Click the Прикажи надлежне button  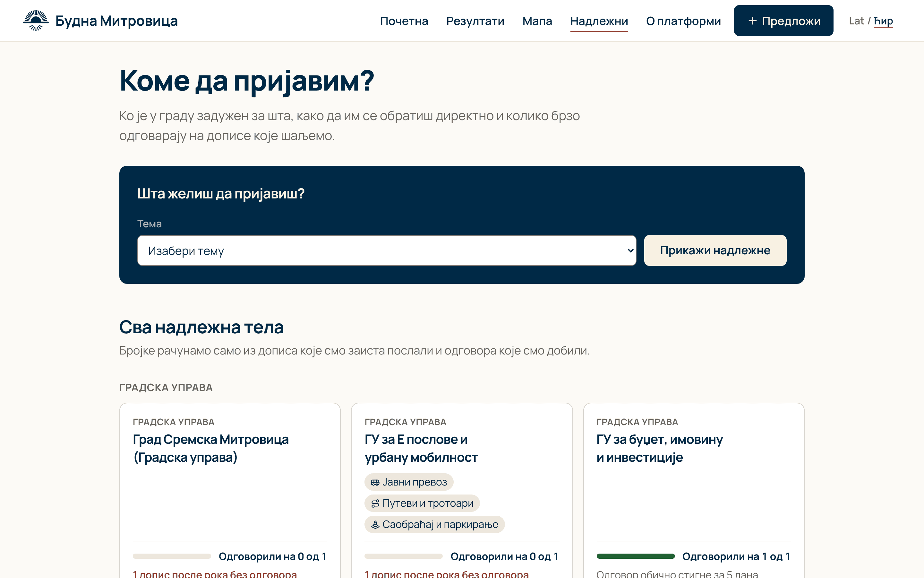click(715, 250)
